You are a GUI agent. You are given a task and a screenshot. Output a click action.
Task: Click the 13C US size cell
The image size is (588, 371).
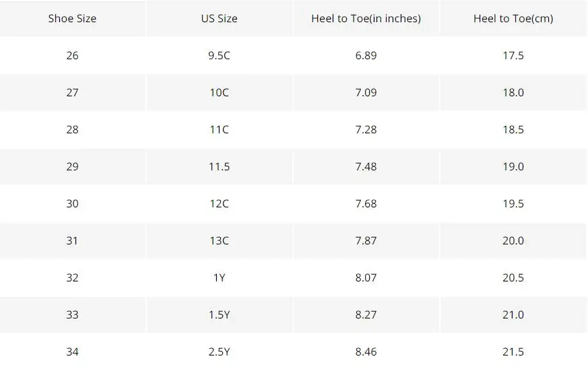pos(220,240)
